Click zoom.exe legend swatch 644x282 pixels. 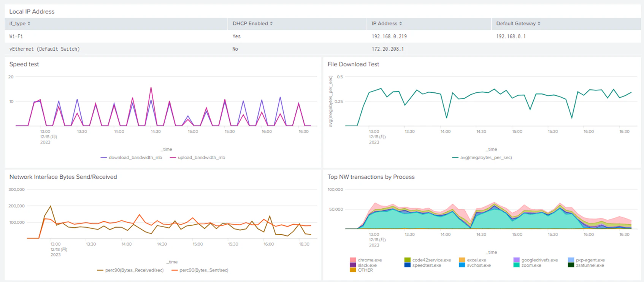516,265
